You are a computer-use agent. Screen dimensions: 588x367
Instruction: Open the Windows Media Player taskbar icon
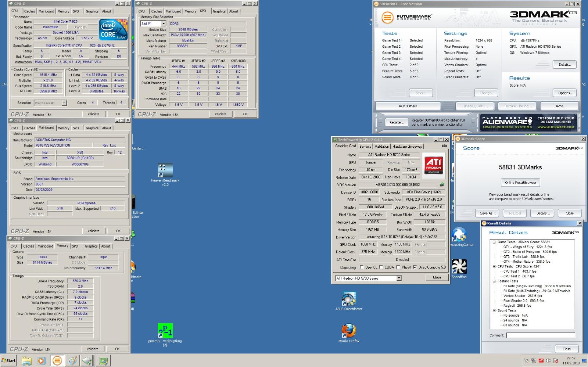tap(41, 360)
